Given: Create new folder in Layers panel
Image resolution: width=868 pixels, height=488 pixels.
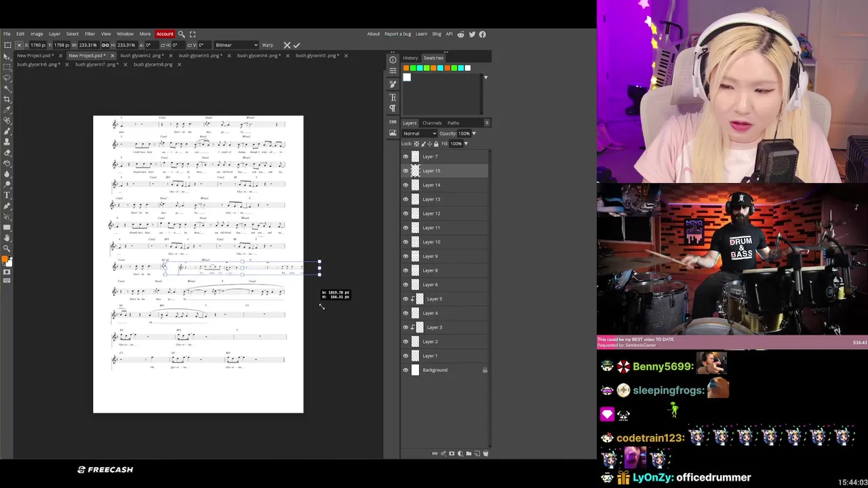Looking at the screenshot, I should [469, 453].
